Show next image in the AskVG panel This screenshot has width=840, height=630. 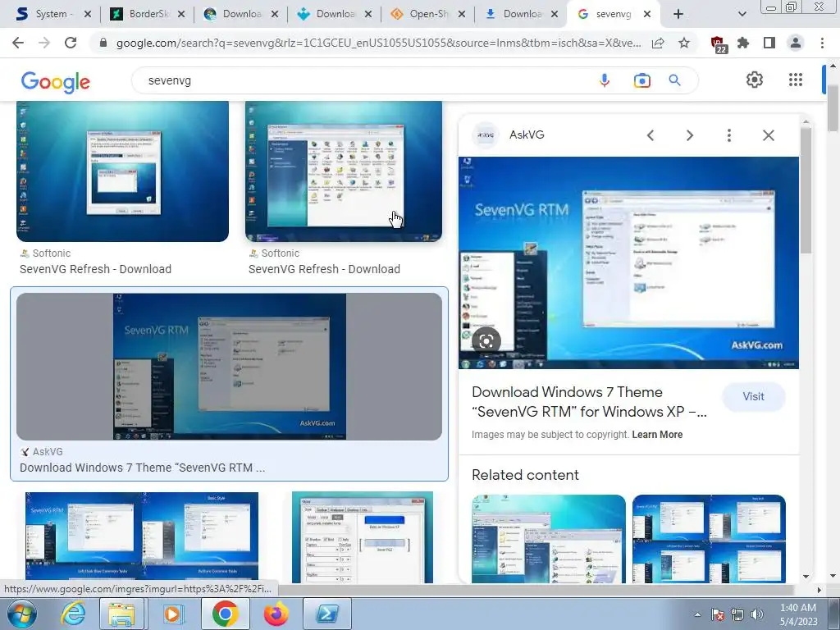click(x=690, y=135)
